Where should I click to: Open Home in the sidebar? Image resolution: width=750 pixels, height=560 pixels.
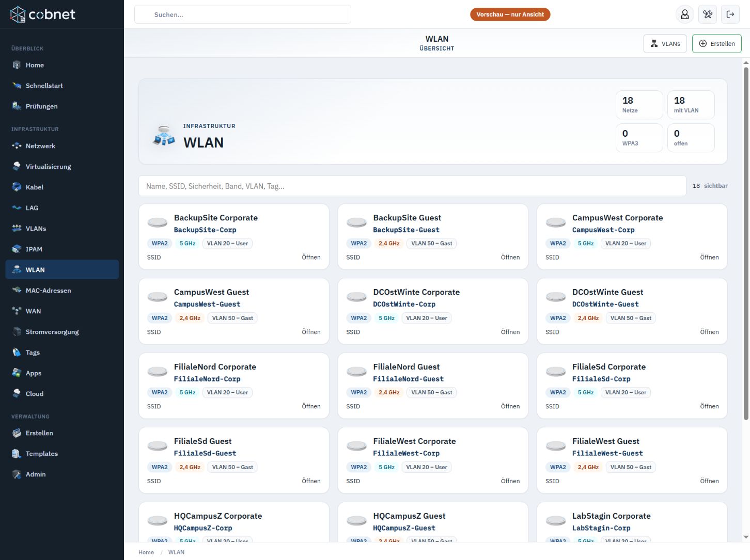click(x=62, y=65)
